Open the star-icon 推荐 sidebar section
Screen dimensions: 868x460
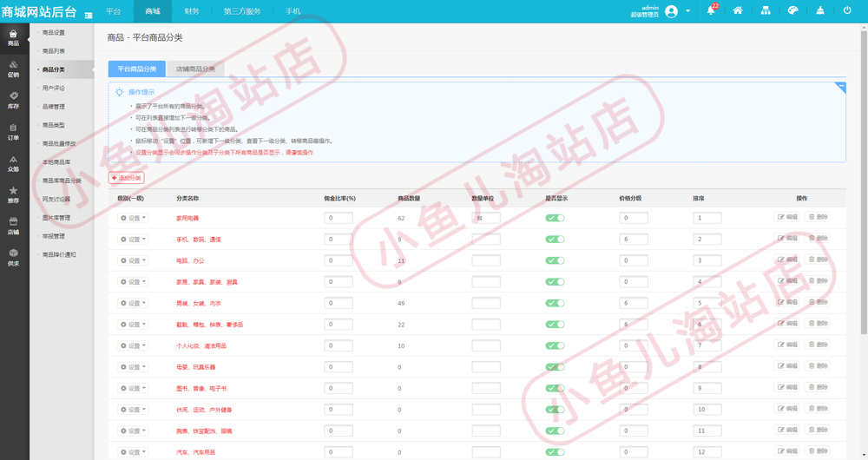tap(13, 195)
